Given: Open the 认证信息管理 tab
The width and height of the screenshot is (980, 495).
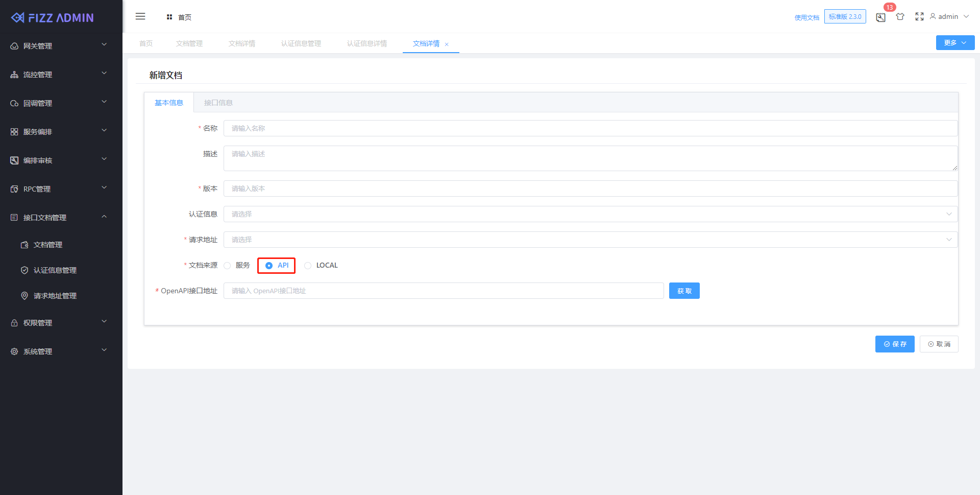Looking at the screenshot, I should tap(301, 43).
